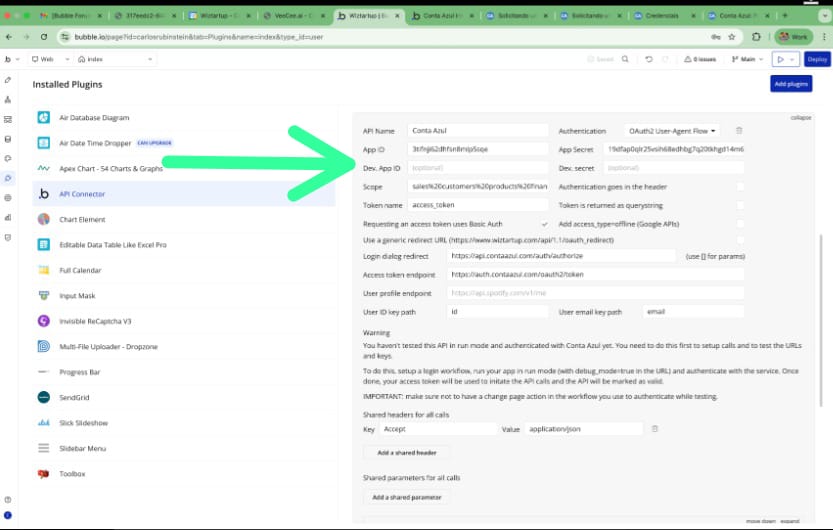Click the Air Database Diagram plugin icon
The width and height of the screenshot is (833, 530).
pos(44,117)
